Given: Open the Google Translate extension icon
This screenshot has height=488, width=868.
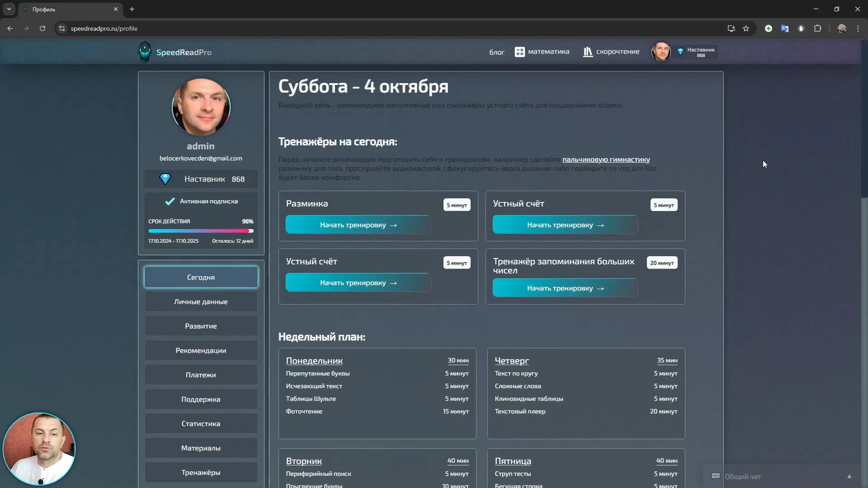Looking at the screenshot, I should 785,28.
